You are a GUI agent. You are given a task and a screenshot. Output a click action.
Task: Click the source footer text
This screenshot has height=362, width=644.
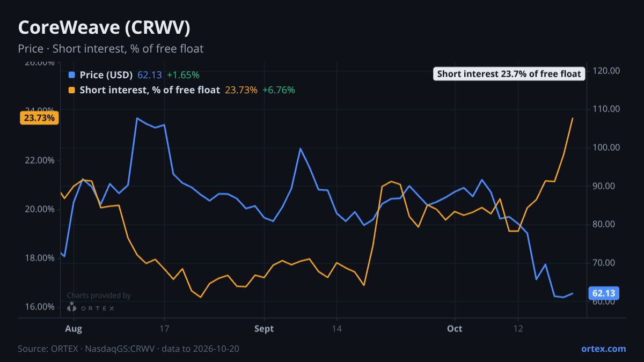pos(129,349)
